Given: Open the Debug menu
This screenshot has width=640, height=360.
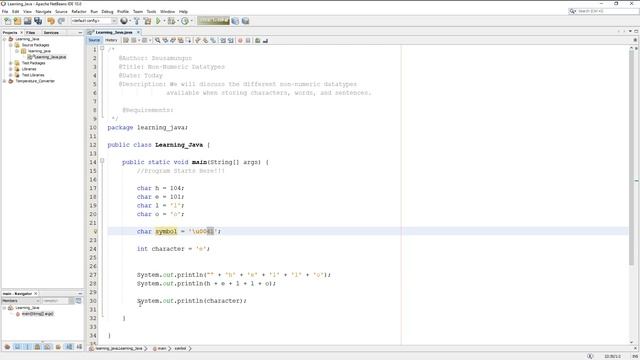Looking at the screenshot, I should 107,11.
